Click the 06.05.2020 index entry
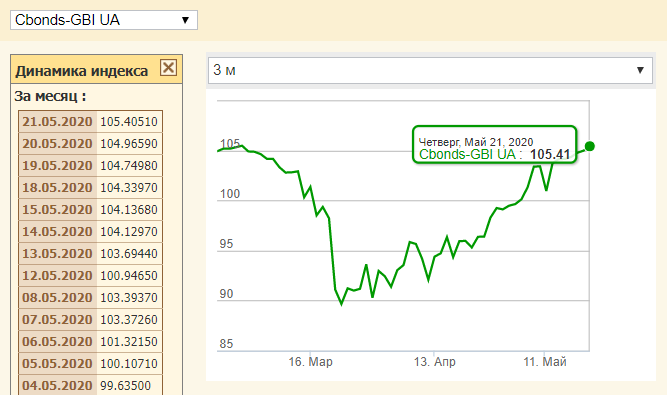The image size is (668, 395). pos(90,342)
